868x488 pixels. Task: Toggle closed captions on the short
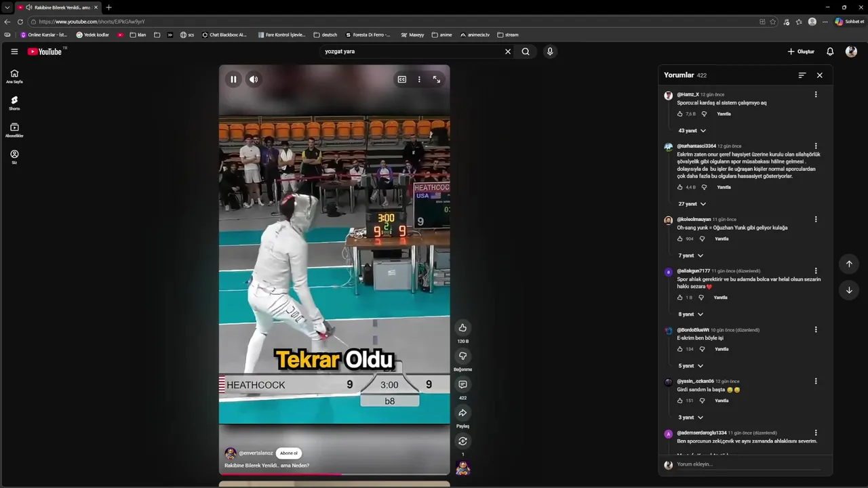(x=402, y=79)
